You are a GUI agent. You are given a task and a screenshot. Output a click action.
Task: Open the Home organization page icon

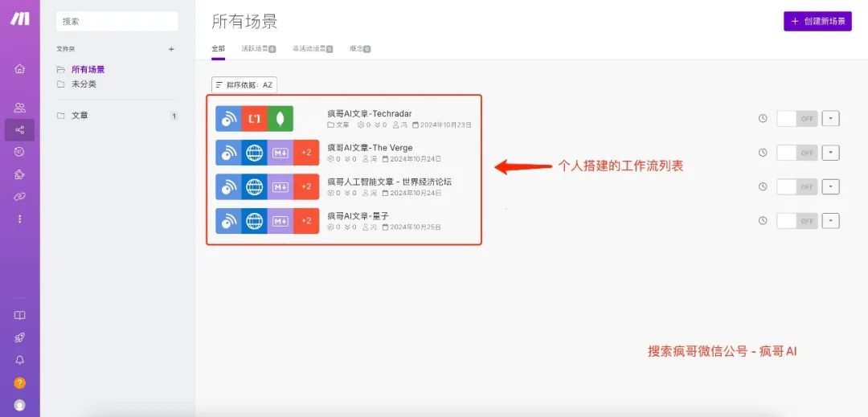pos(20,69)
